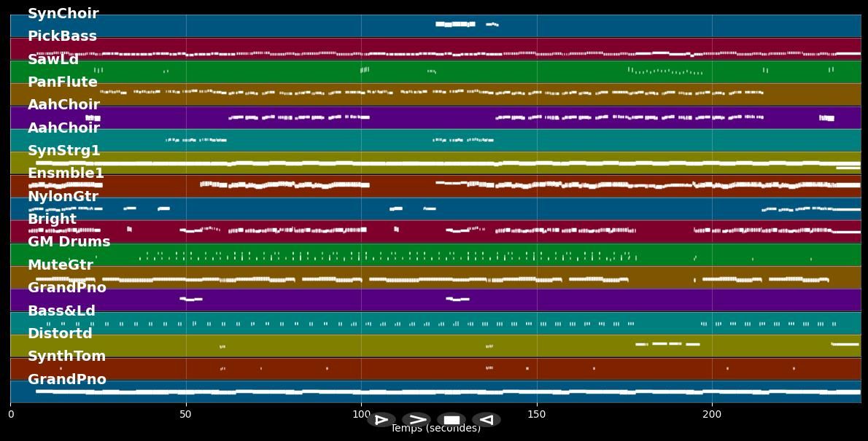Select the NylonGtr track label
Screen dimensions: 868x441
pos(63,197)
